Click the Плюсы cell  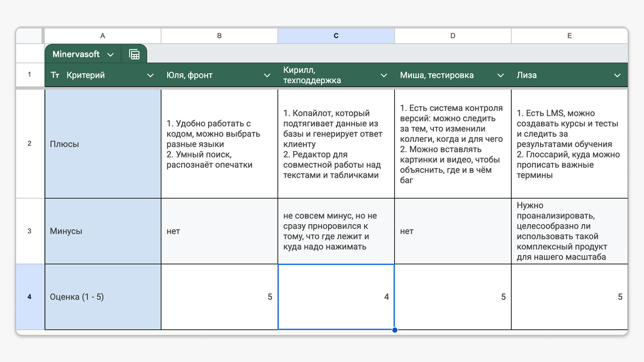103,144
